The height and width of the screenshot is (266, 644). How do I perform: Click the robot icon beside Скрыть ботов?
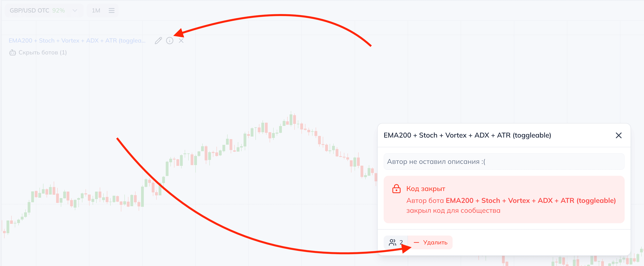coord(12,53)
